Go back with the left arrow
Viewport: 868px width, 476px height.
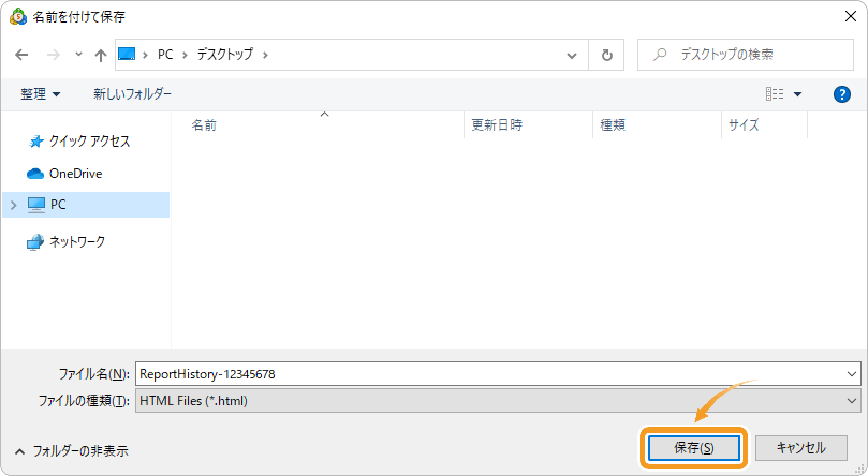tap(21, 55)
